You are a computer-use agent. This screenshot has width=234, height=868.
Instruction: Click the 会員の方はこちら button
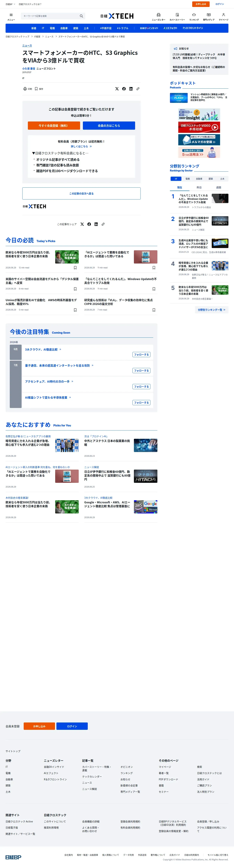tap(109, 126)
